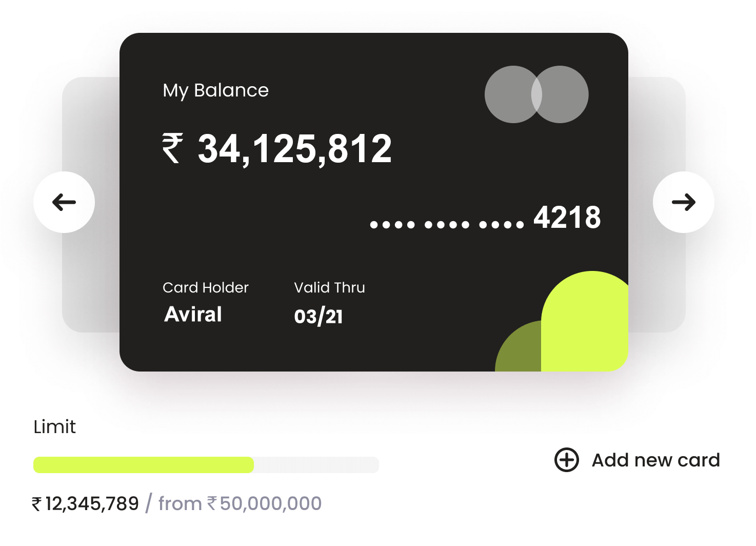Click the olive green quarter circle shape
Viewport: 756px width, 546px height.
(x=518, y=346)
